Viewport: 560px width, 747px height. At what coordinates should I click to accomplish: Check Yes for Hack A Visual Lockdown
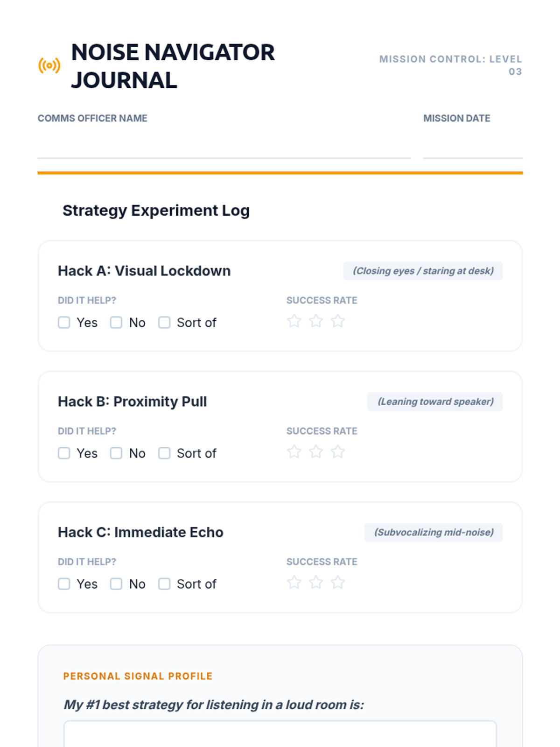64,323
